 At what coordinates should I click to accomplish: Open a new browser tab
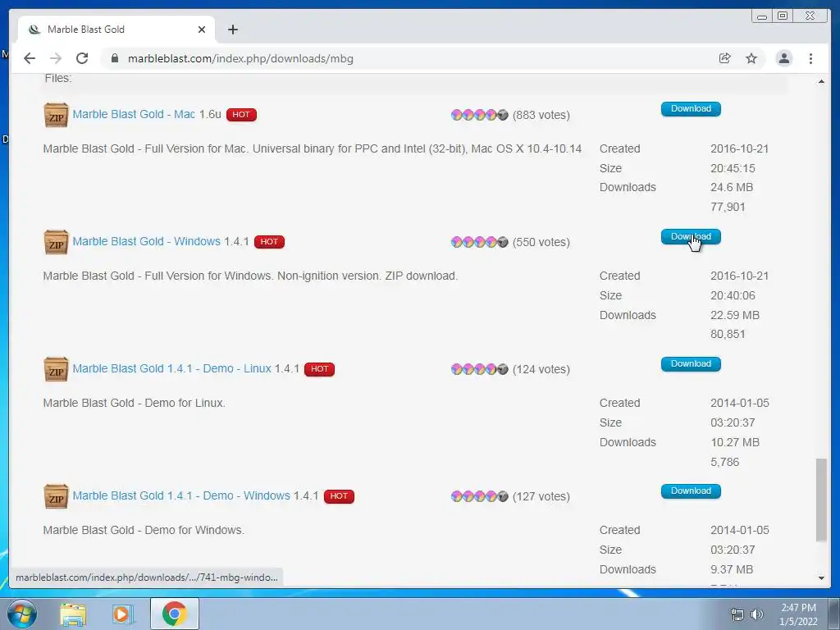click(232, 30)
